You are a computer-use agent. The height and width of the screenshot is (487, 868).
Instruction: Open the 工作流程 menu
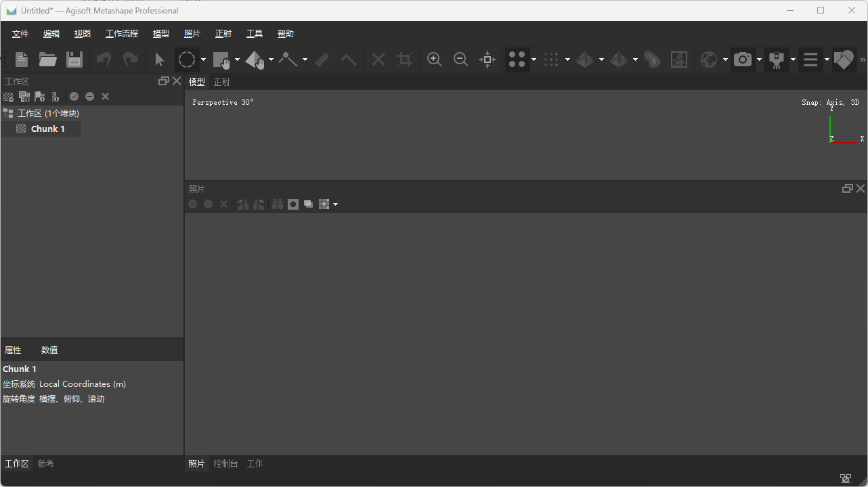coord(122,33)
